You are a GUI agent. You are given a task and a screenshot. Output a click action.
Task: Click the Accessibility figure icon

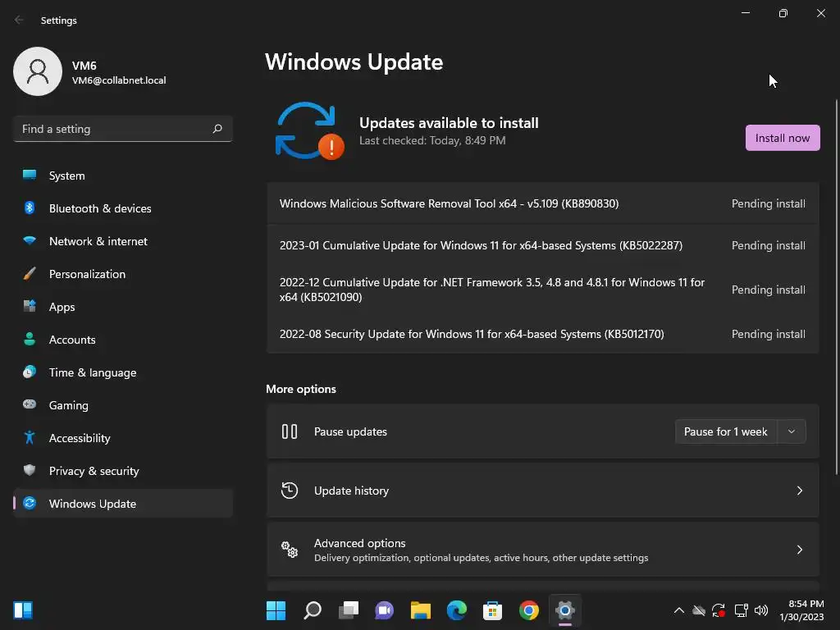coord(30,438)
